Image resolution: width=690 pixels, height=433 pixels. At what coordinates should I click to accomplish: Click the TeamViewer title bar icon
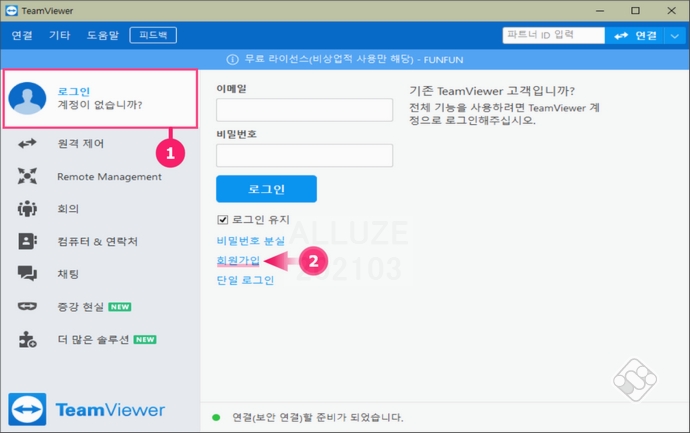pyautogui.click(x=11, y=11)
